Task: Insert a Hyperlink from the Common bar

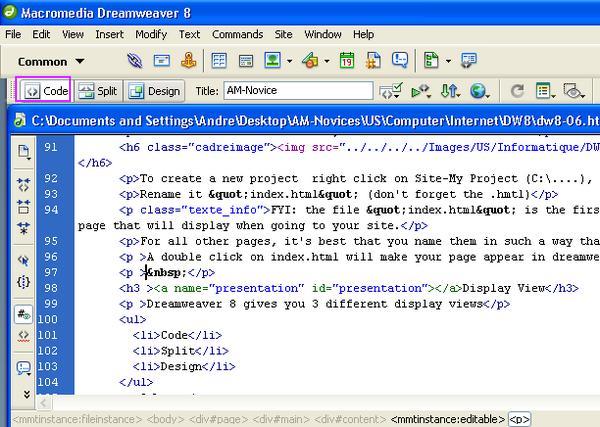Action: coord(135,60)
